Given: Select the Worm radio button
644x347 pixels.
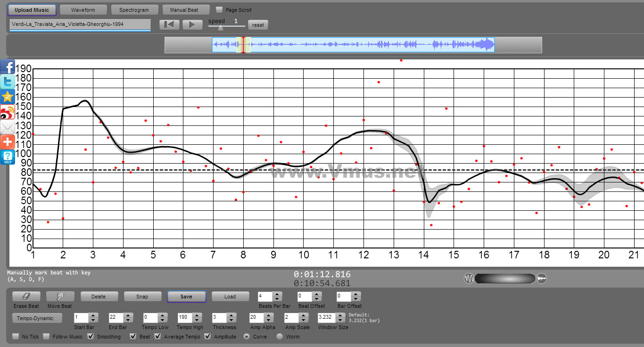Looking at the screenshot, I should tap(280, 337).
